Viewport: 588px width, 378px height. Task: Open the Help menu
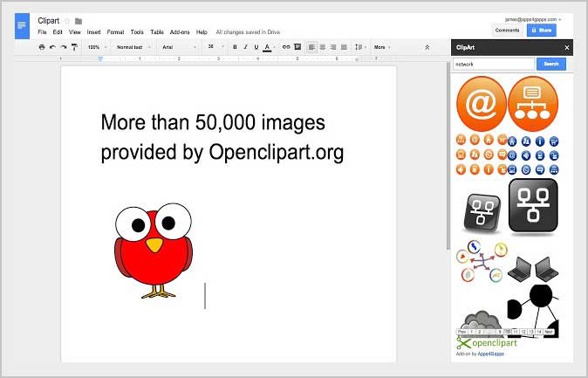pyautogui.click(x=202, y=32)
